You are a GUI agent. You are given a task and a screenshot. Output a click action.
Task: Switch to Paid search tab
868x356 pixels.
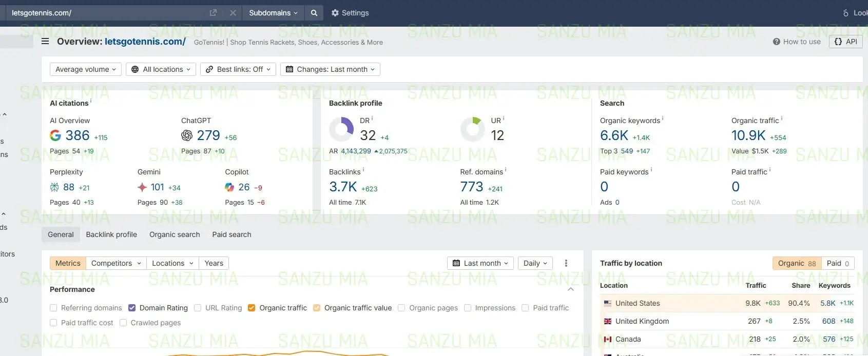tap(232, 234)
